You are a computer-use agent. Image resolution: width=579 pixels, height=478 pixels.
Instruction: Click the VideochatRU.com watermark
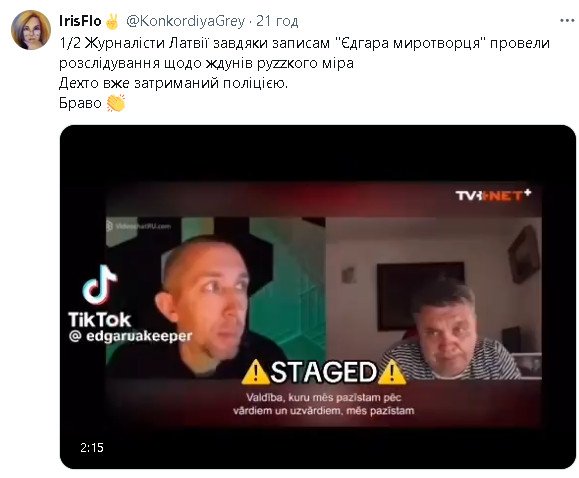coord(139,226)
